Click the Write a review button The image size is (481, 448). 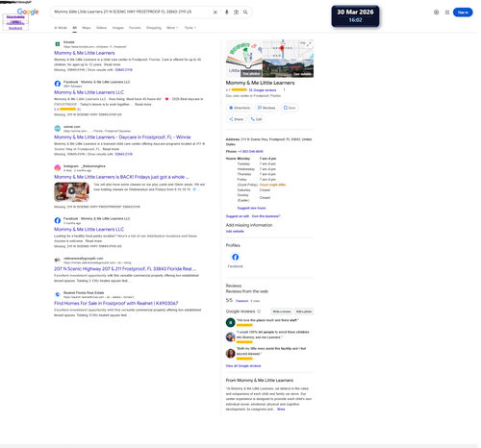click(282, 311)
